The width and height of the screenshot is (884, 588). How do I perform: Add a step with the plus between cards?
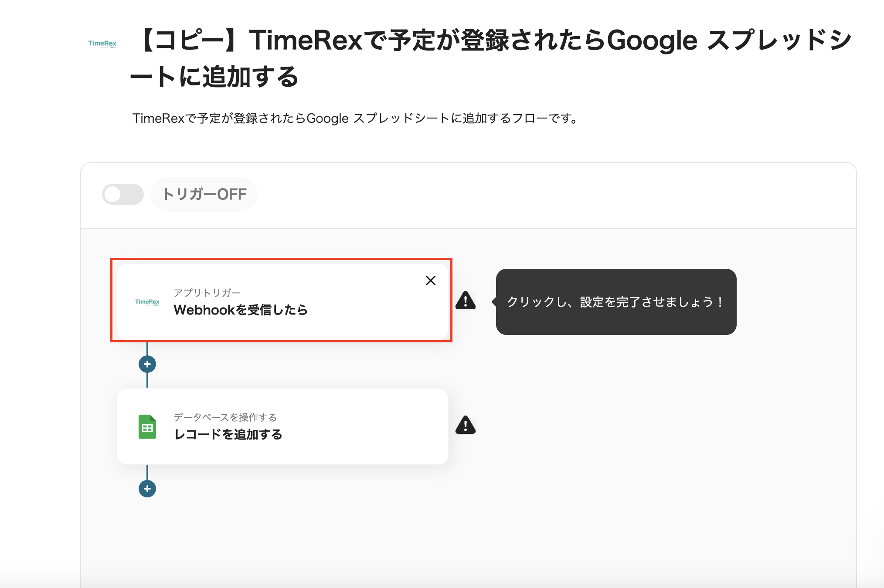147,364
